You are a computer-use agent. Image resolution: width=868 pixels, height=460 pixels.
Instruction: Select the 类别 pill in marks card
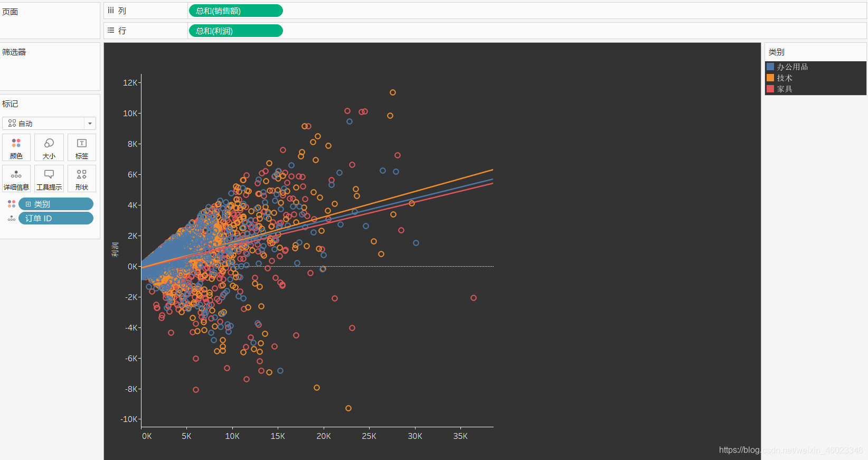coord(56,204)
